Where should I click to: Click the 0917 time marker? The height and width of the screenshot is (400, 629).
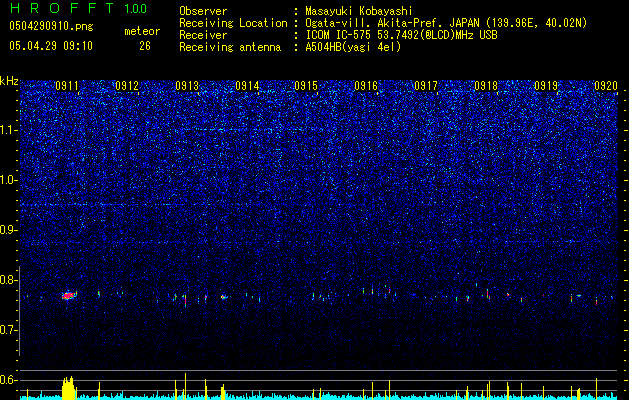click(426, 86)
